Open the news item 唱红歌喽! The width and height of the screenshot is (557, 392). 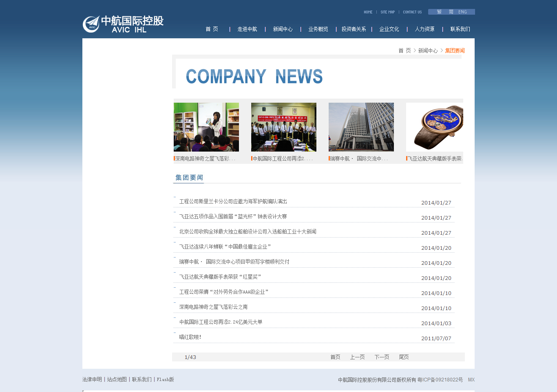click(190, 337)
